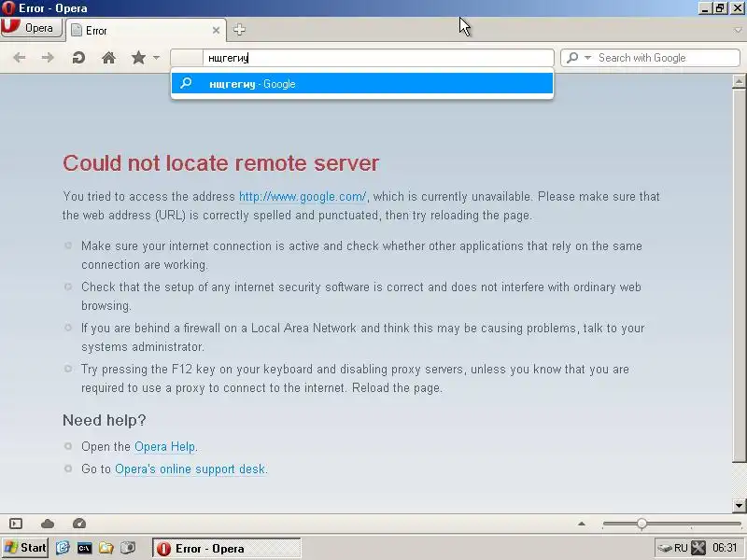Image resolution: width=747 pixels, height=560 pixels.
Task: Toggle the panels sidebar icon in status bar
Action: point(16,524)
